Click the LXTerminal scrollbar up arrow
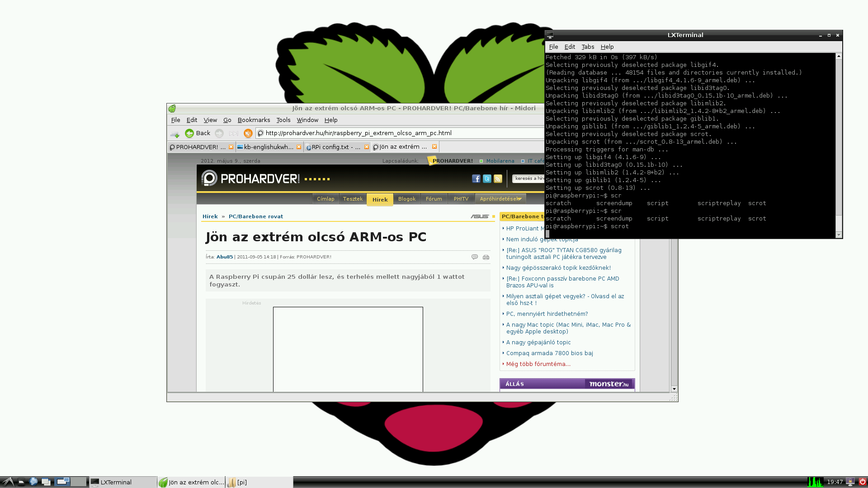This screenshot has width=868, height=488. [839, 56]
